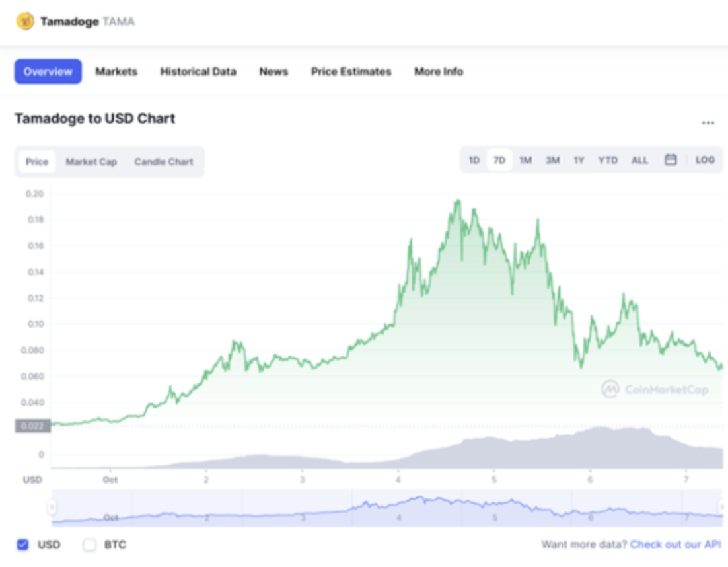The image size is (728, 567).
Task: Enable the BTC checkbox
Action: [90, 545]
